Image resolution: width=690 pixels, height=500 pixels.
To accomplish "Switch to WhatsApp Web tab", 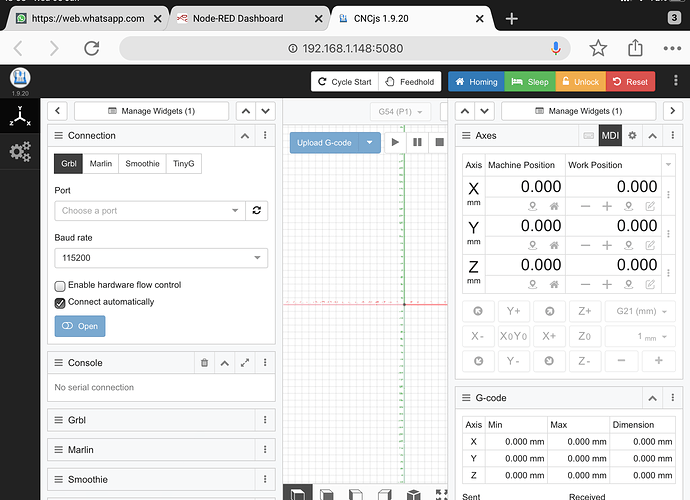I will pos(86,18).
